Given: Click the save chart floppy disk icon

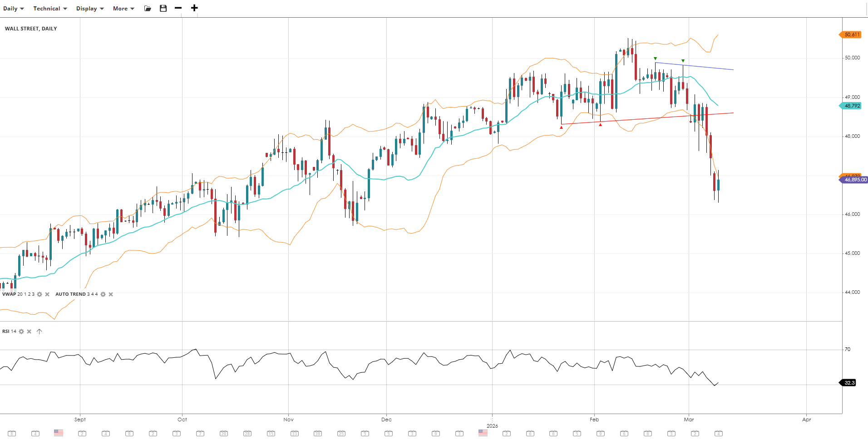Looking at the screenshot, I should click(x=163, y=8).
